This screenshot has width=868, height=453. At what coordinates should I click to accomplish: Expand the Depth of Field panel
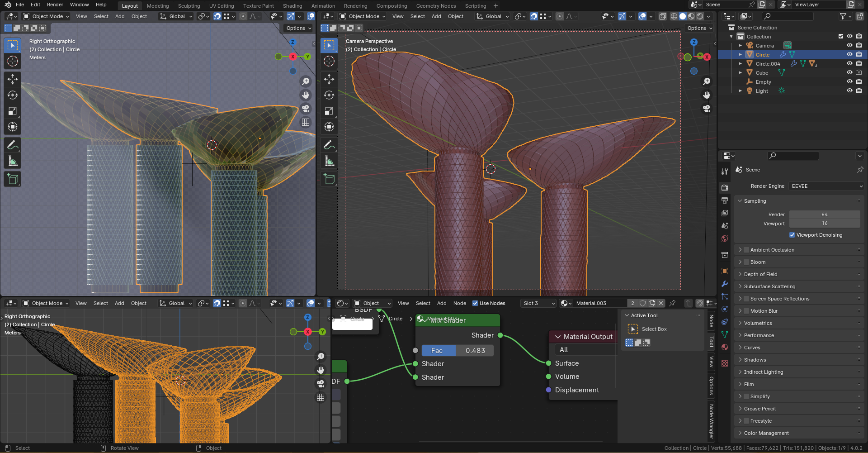point(760,274)
